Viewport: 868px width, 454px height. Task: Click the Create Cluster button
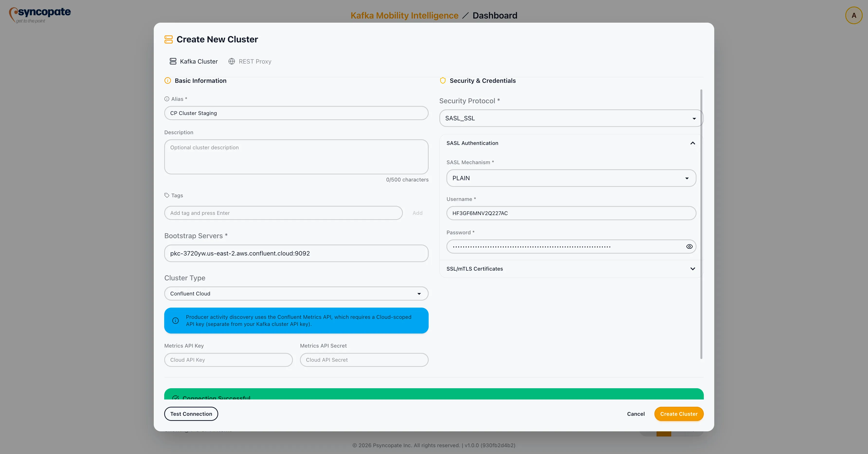[679, 414]
